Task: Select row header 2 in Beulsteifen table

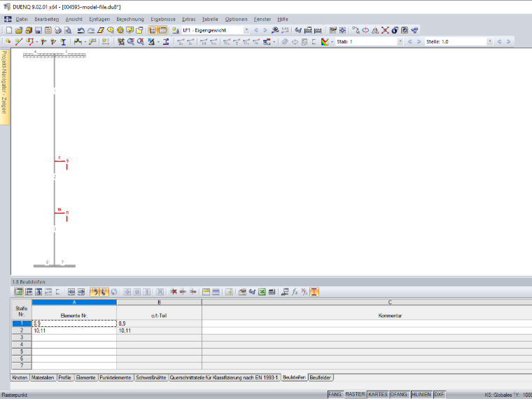Action: click(x=22, y=330)
